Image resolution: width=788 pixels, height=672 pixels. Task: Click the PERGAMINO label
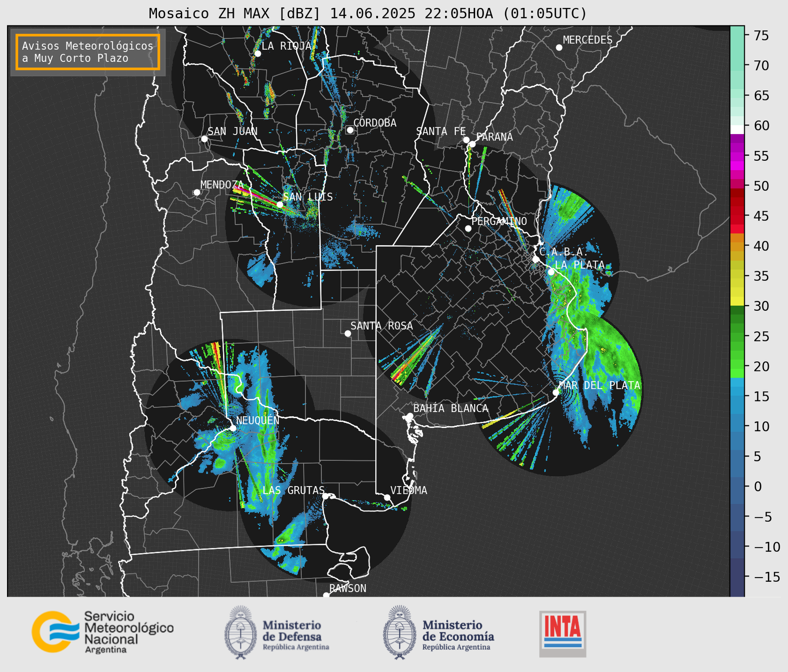coord(499,221)
